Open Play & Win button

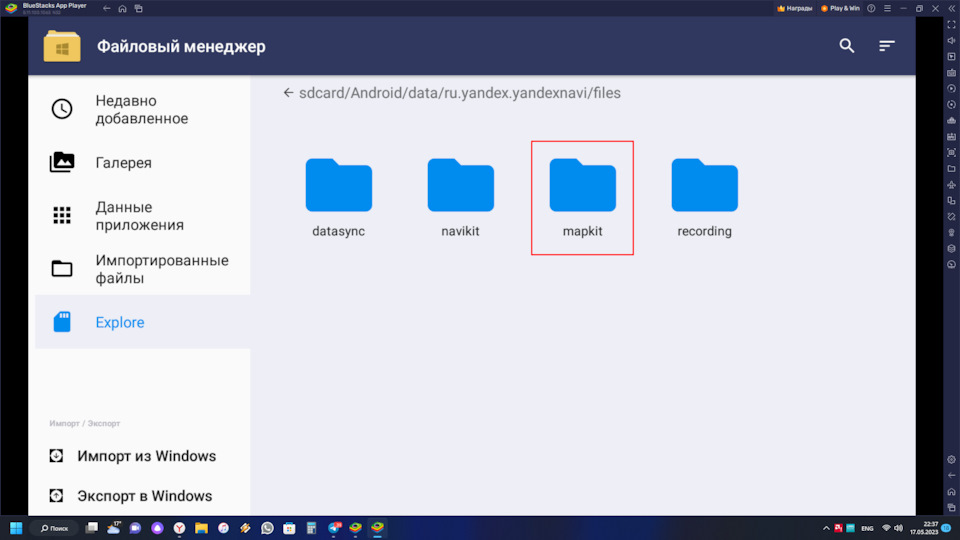(x=840, y=9)
